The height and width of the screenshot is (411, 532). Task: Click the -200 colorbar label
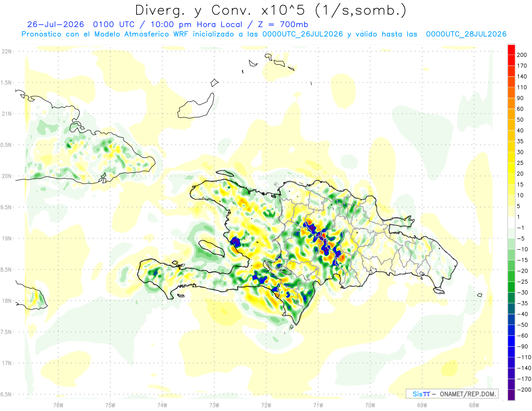point(524,389)
